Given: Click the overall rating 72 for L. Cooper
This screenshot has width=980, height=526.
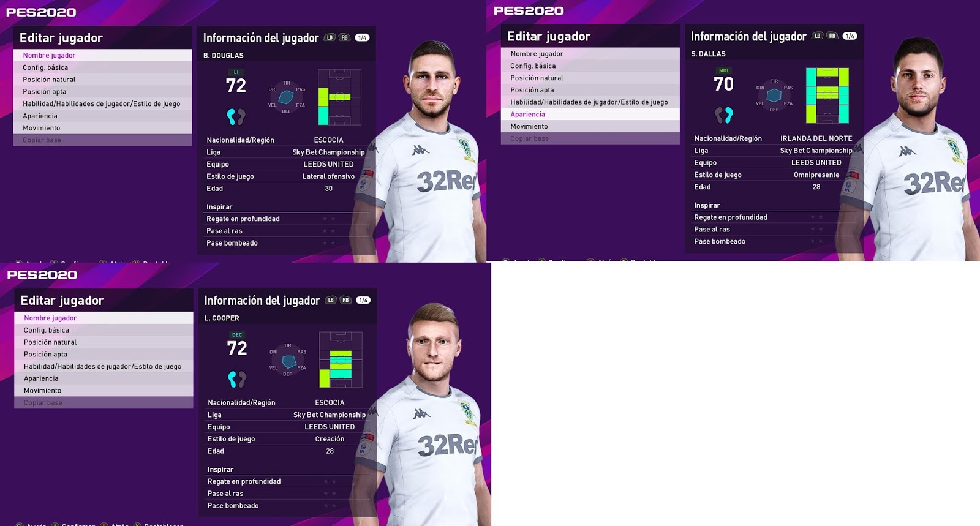Looking at the screenshot, I should 237,348.
